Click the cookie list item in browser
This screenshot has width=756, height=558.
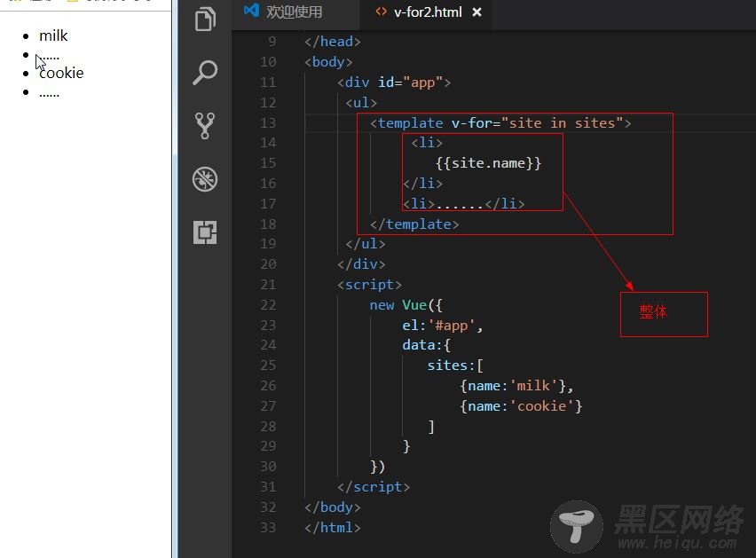point(61,73)
